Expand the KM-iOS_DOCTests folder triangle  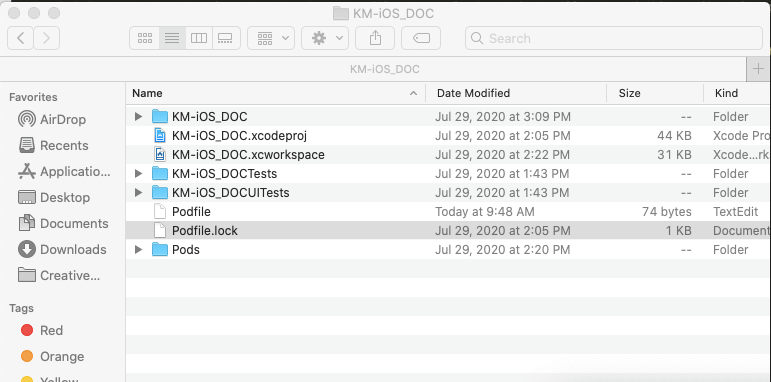[x=139, y=174]
